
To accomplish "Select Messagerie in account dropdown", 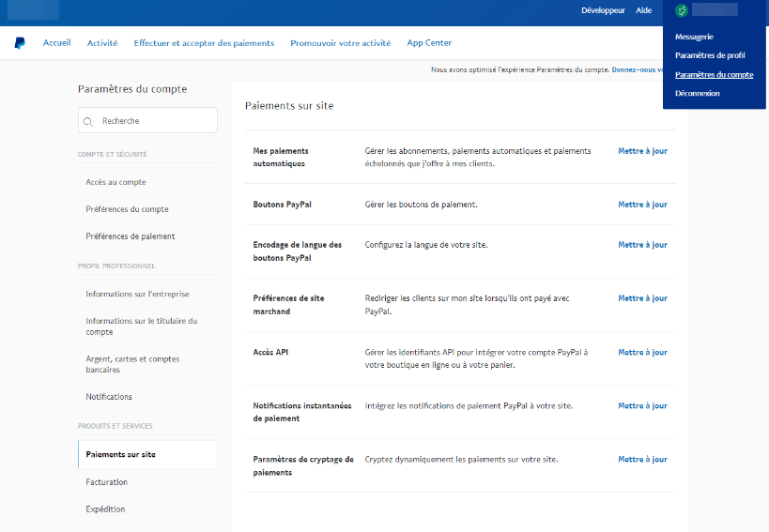I will click(694, 37).
